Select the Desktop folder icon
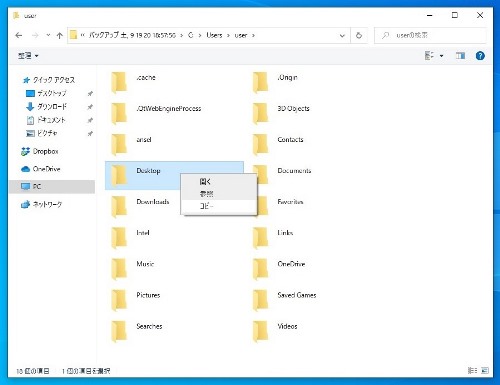This screenshot has width=500, height=385. click(119, 175)
